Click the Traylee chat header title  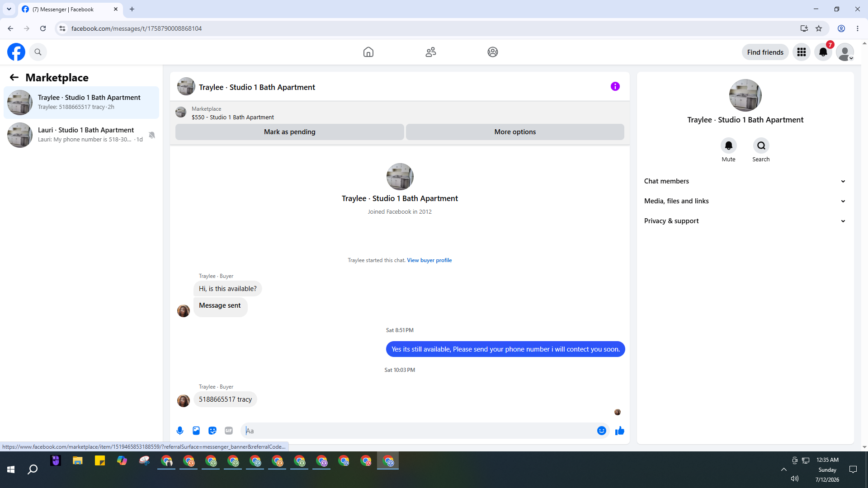click(257, 87)
